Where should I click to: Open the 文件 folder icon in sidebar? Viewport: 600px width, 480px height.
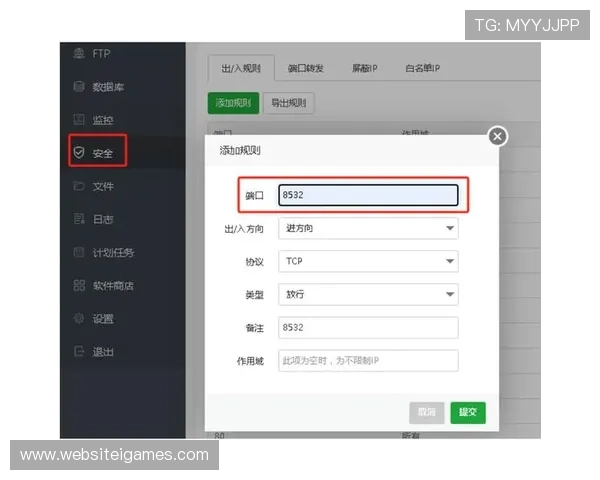[78, 186]
